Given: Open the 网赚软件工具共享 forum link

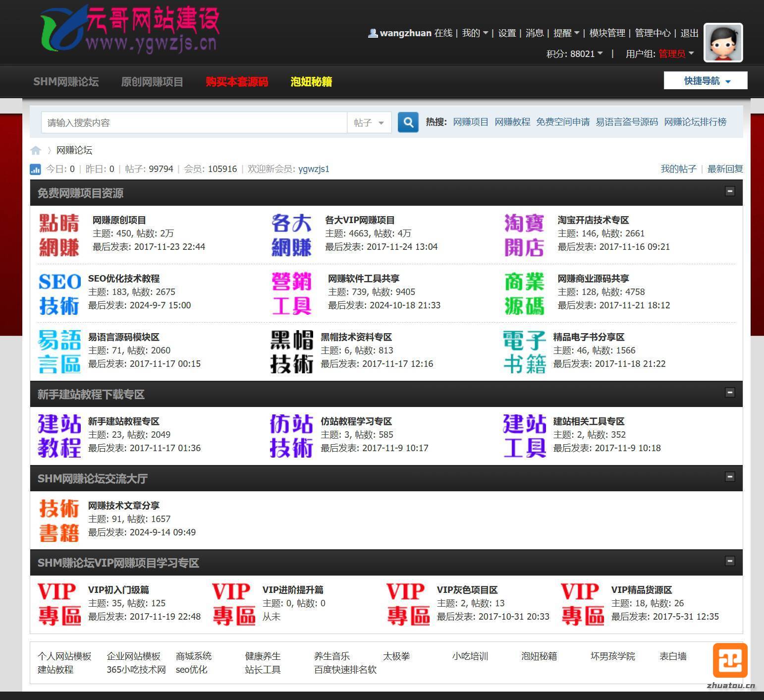Looking at the screenshot, I should (x=363, y=279).
